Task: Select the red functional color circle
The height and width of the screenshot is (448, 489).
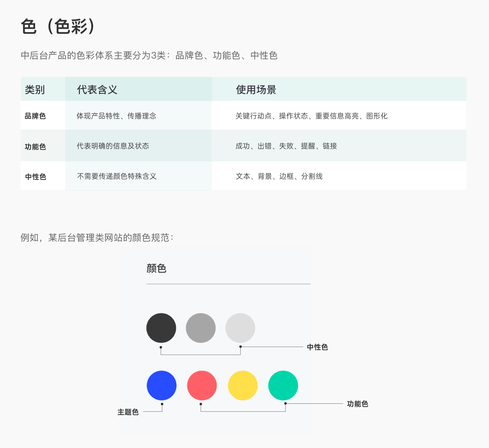Action: 202,385
